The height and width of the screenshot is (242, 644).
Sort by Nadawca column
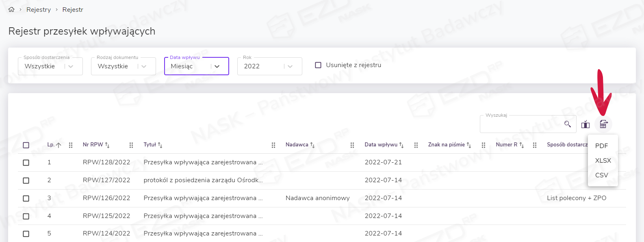(x=312, y=145)
